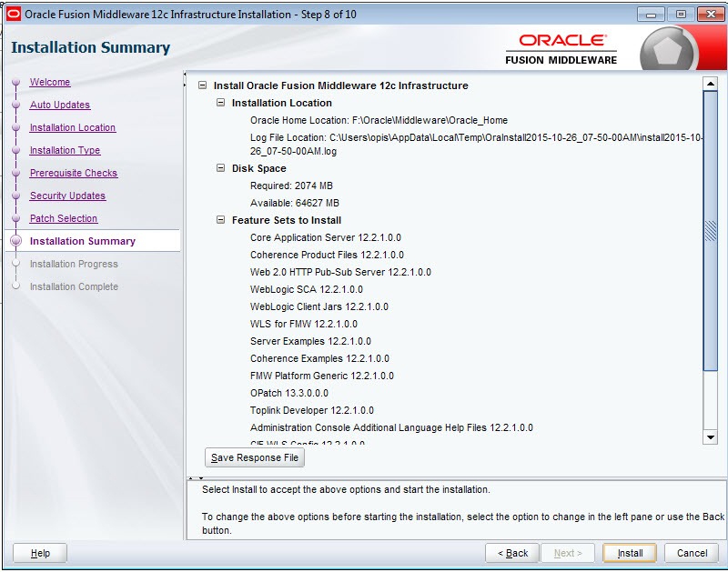Screen dimensions: 728x572
Task: Select 'OPatch 13.3.0.0.0' row
Action: click(x=289, y=393)
